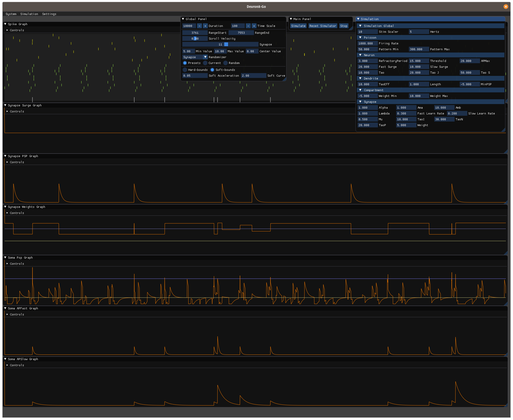This screenshot has height=420, width=513.
Task: Click the plus button for Time Scale
Action: [x=254, y=26]
